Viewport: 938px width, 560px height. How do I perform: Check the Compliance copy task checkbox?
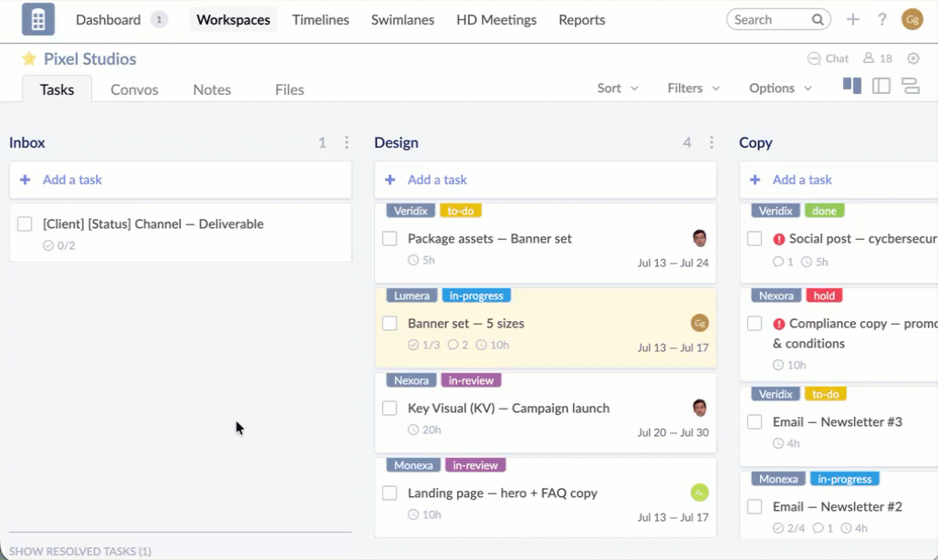755,324
